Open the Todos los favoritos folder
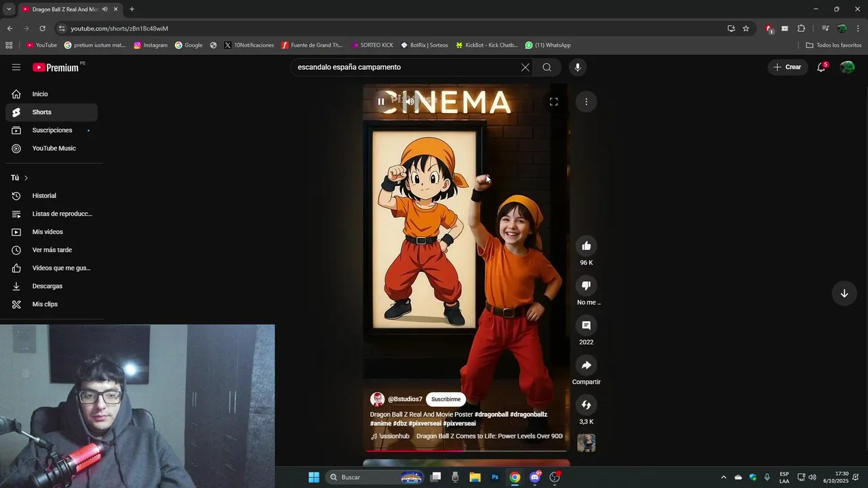Viewport: 868px width, 488px height. tap(834, 45)
